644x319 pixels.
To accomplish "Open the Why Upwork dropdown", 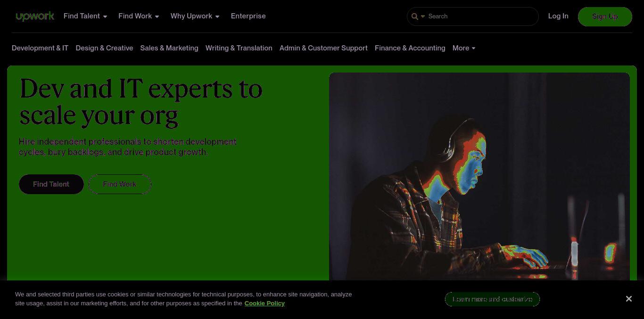I will pyautogui.click(x=195, y=16).
